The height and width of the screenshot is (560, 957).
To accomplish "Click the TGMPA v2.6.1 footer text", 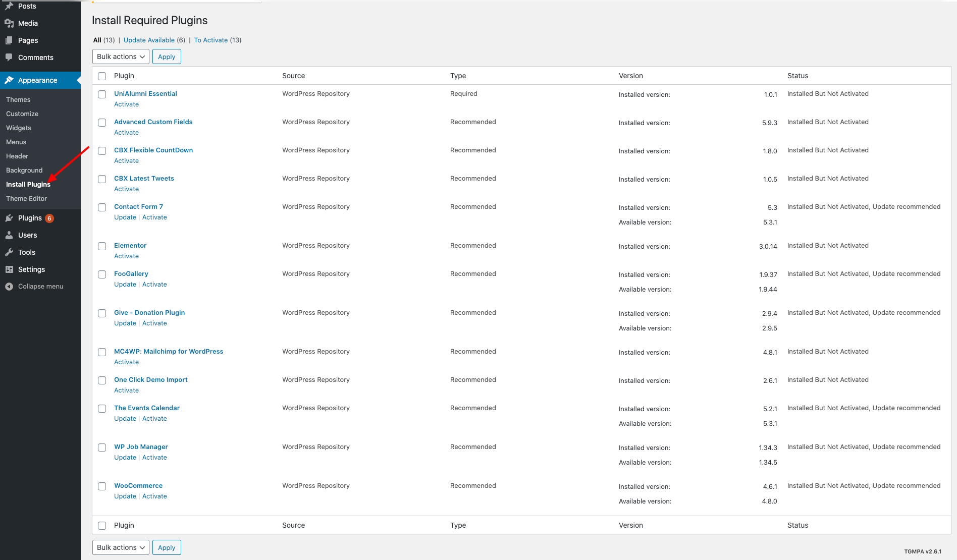I will pyautogui.click(x=923, y=551).
